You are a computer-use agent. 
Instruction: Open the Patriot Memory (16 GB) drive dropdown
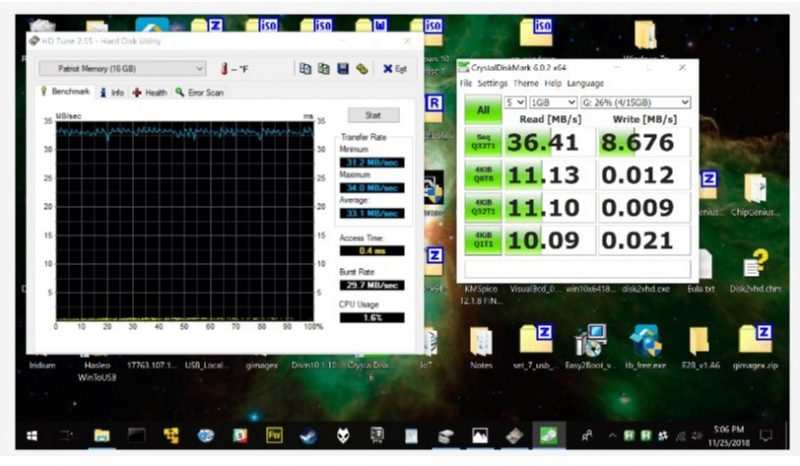click(x=122, y=68)
